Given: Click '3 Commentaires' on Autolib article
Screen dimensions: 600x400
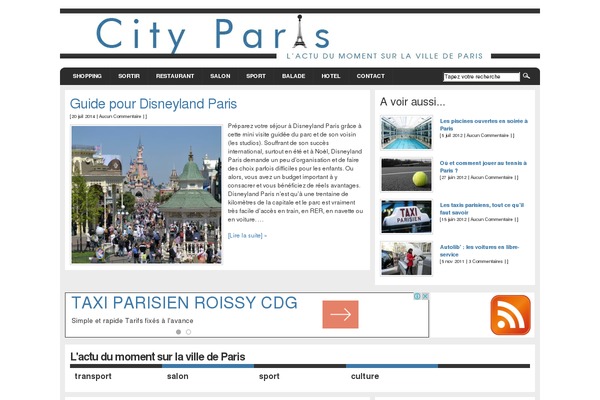Looking at the screenshot, I should 486,261.
